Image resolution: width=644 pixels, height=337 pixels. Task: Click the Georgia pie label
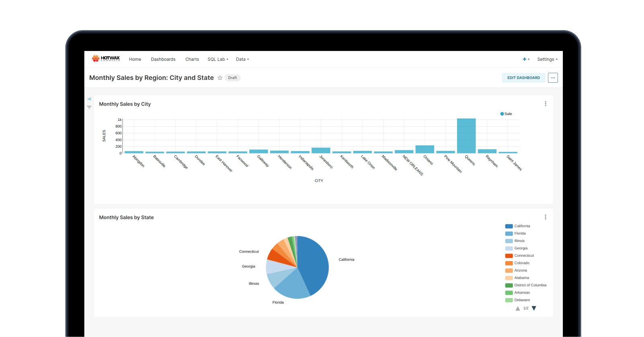(x=248, y=266)
